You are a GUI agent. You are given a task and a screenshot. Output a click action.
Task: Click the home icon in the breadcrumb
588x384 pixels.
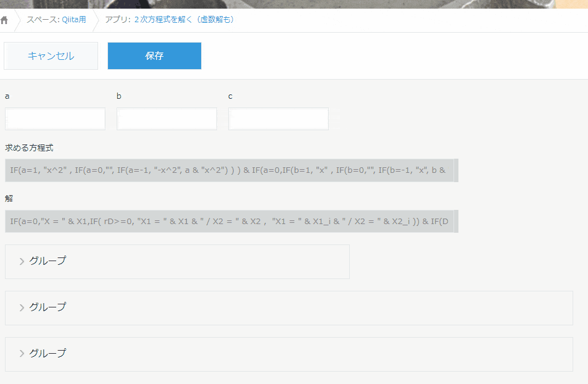coord(6,19)
